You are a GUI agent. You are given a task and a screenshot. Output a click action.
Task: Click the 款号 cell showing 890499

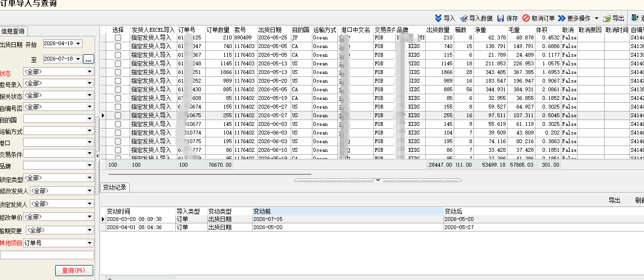click(245, 37)
